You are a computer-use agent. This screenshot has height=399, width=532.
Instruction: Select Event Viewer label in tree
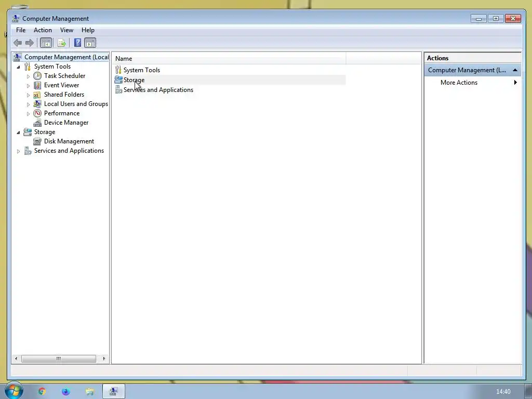click(x=61, y=85)
